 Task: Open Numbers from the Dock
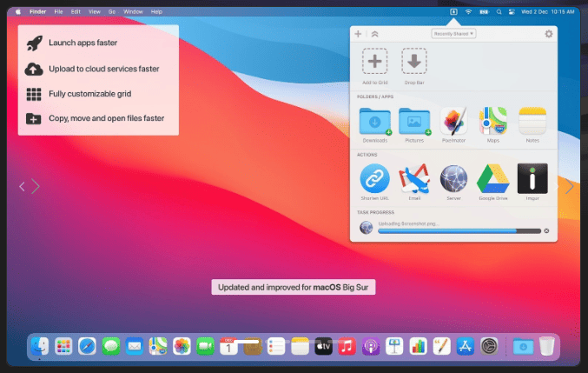tap(418, 346)
